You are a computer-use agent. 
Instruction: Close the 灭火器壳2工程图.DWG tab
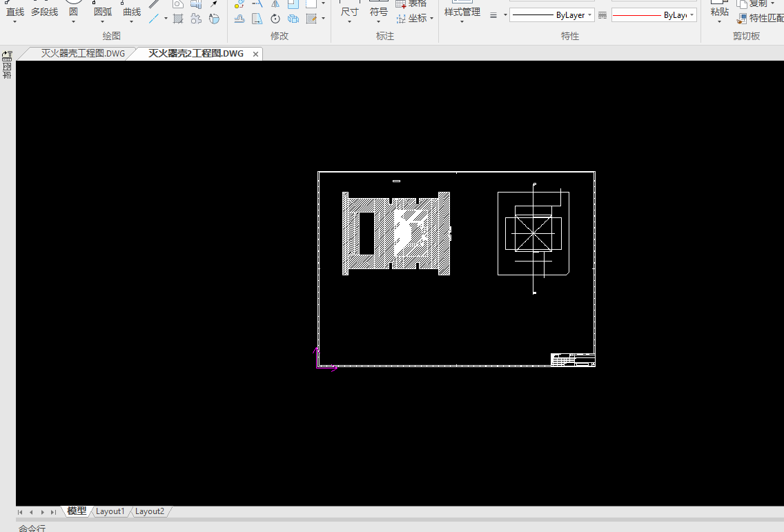tap(255, 54)
